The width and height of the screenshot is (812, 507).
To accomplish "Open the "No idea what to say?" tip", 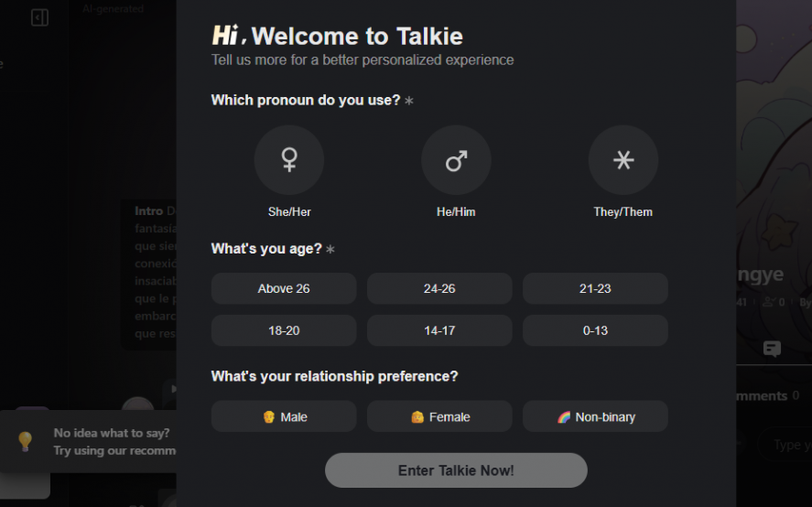I will [112, 433].
